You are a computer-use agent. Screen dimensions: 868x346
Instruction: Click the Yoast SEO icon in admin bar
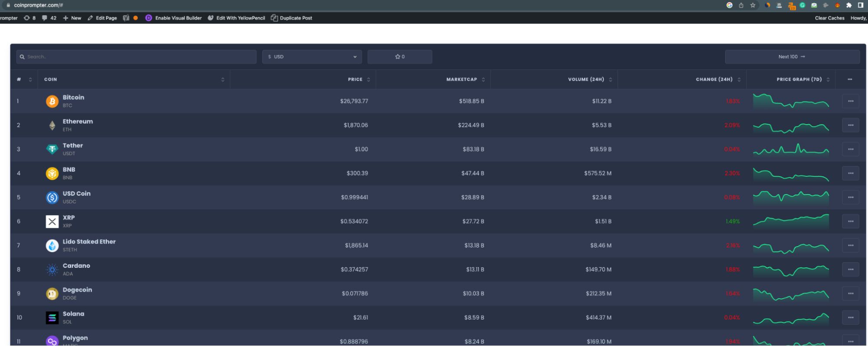click(126, 18)
